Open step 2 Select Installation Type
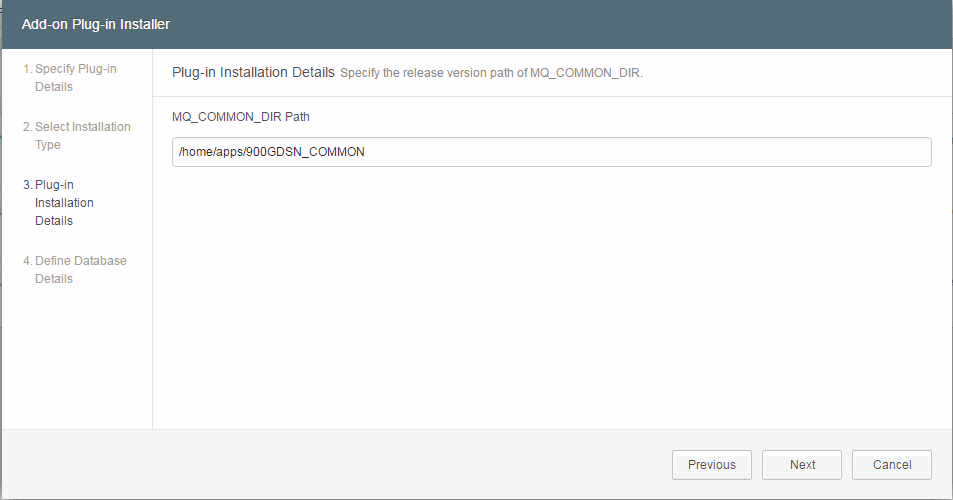The width and height of the screenshot is (953, 500). [x=77, y=135]
